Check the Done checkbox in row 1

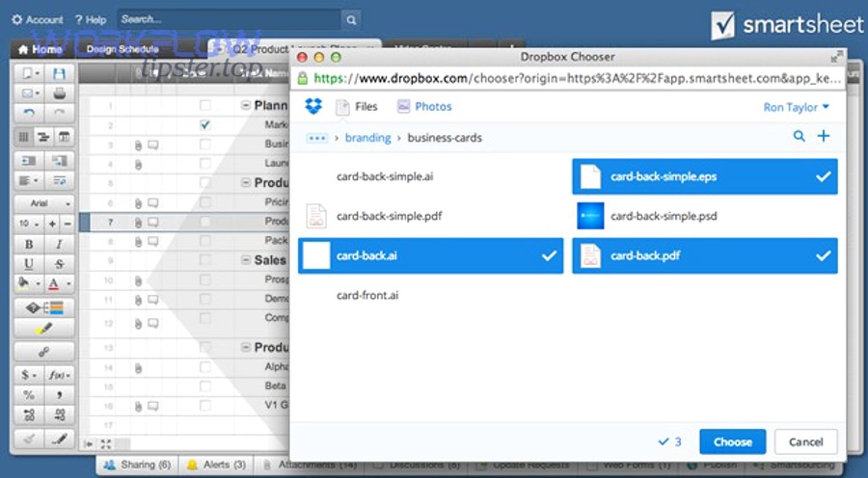point(204,106)
